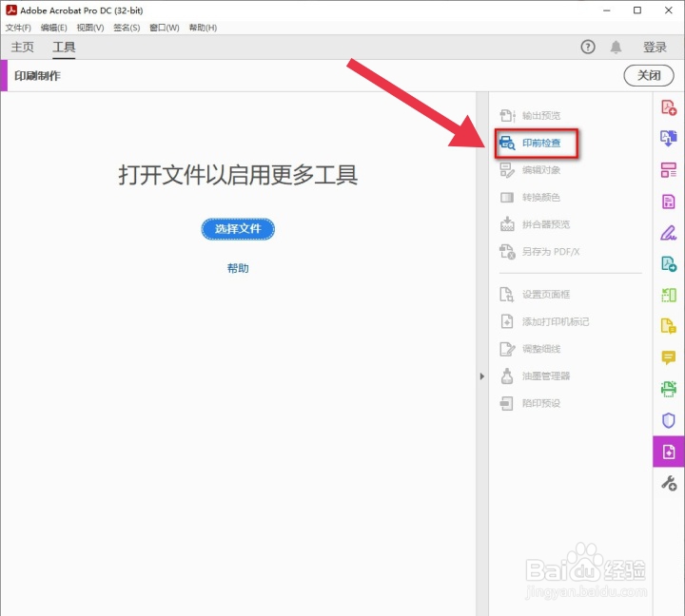Open the help question mark icon
This screenshot has height=616, width=685.
tap(588, 47)
